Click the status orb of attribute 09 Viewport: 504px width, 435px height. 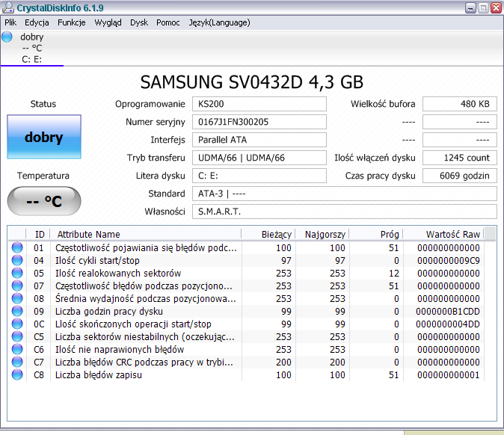pos(17,311)
